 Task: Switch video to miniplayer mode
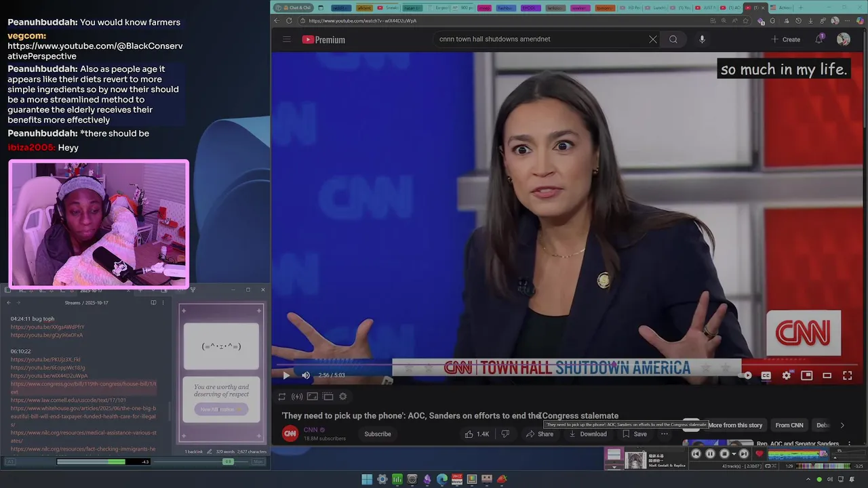click(807, 375)
